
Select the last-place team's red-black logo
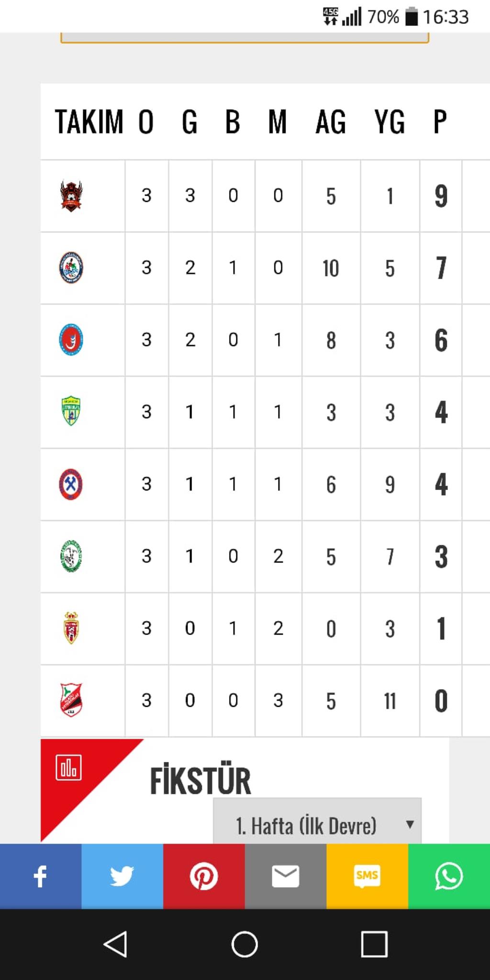[x=71, y=700]
